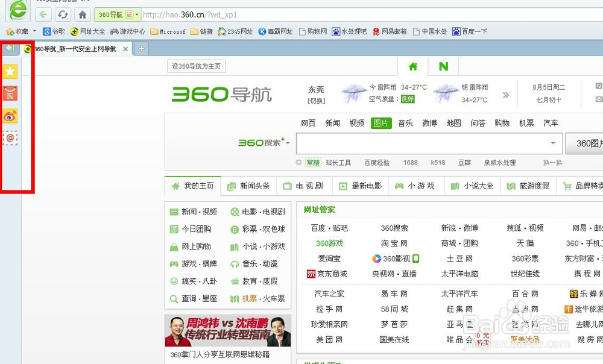The width and height of the screenshot is (603, 364).
Task: Open the 百度经验 quick search link
Action: [377, 163]
